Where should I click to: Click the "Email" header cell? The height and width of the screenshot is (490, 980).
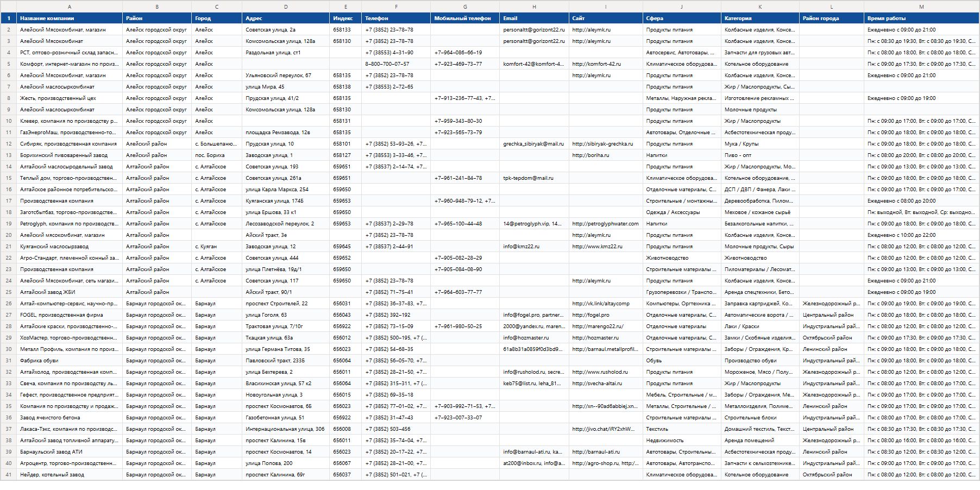click(x=534, y=18)
